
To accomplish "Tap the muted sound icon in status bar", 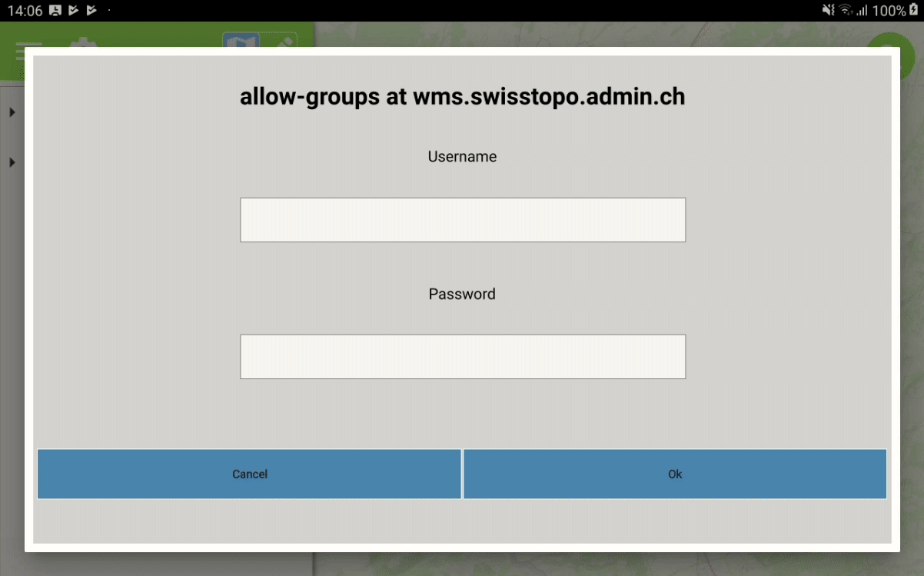I will point(828,10).
